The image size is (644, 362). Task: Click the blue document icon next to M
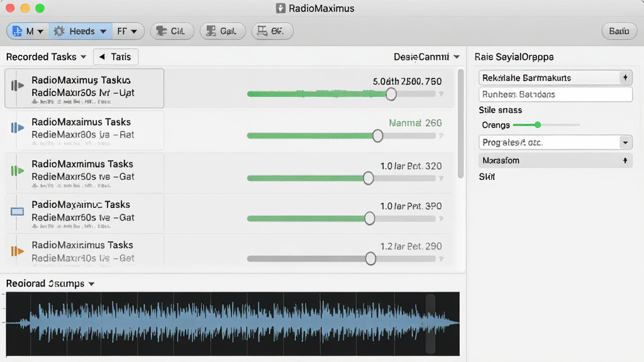tap(17, 31)
